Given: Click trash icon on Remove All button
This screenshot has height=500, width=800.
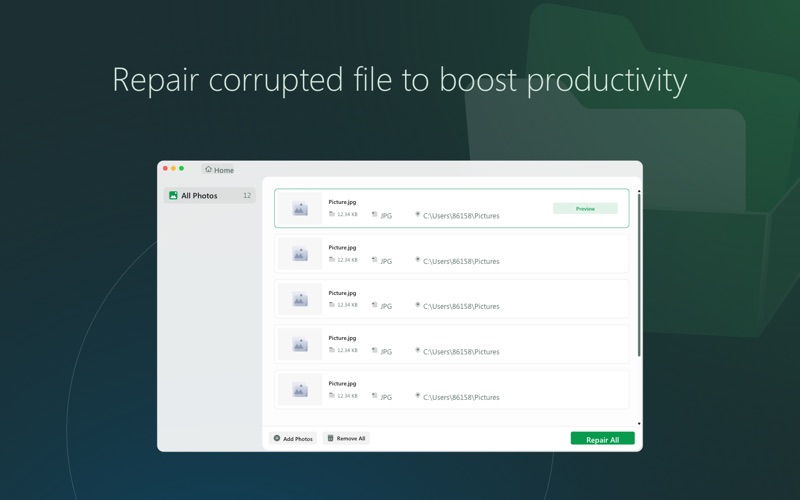Looking at the screenshot, I should (x=330, y=438).
